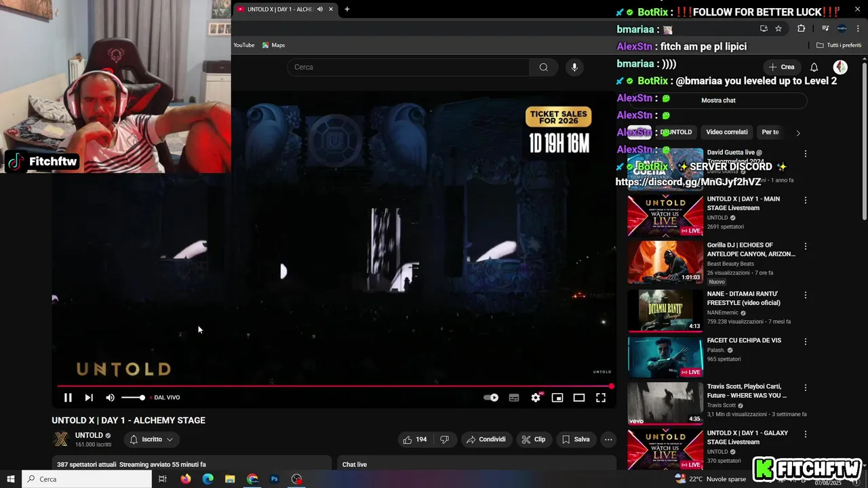Expand more chips with right chevron
The height and width of the screenshot is (488, 868).
[x=798, y=133]
